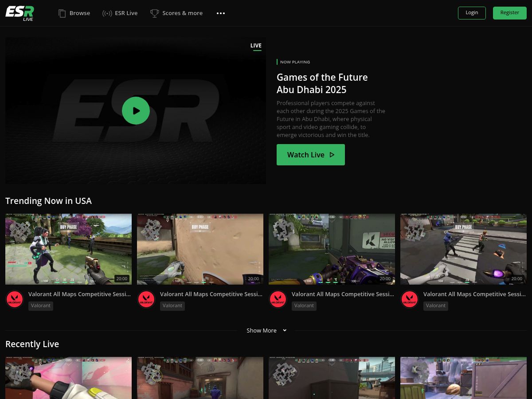Click the trophy icon for Scores & more
The image size is (532, 399).
coord(154,13)
